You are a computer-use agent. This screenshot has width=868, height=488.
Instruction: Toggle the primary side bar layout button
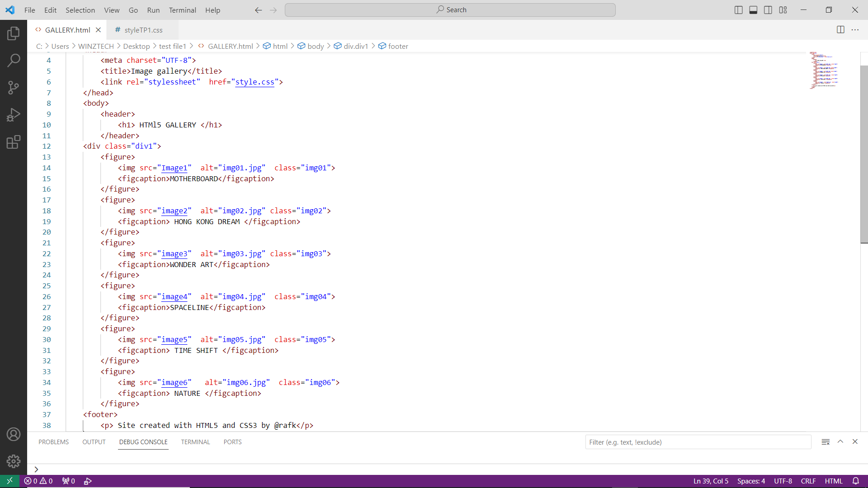[x=739, y=10]
